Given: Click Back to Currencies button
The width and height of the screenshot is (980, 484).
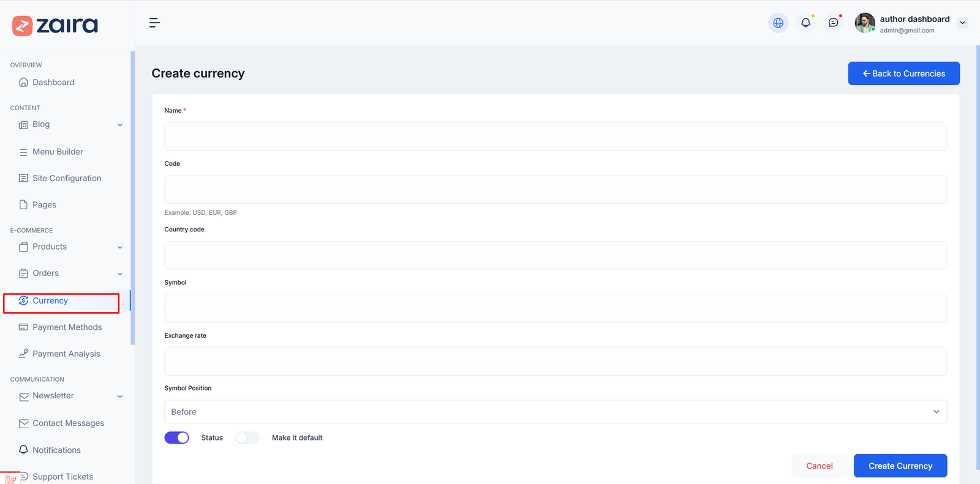Looking at the screenshot, I should 903,73.
